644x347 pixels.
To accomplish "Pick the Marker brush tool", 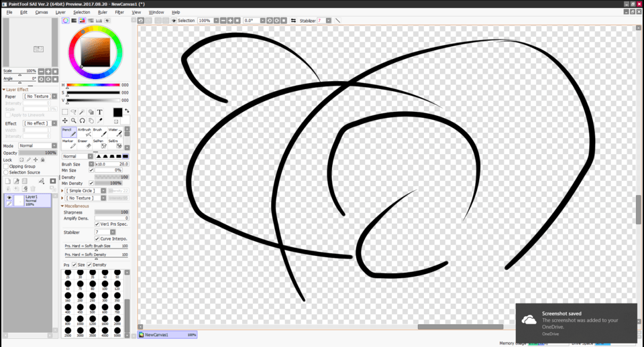I will pos(68,143).
